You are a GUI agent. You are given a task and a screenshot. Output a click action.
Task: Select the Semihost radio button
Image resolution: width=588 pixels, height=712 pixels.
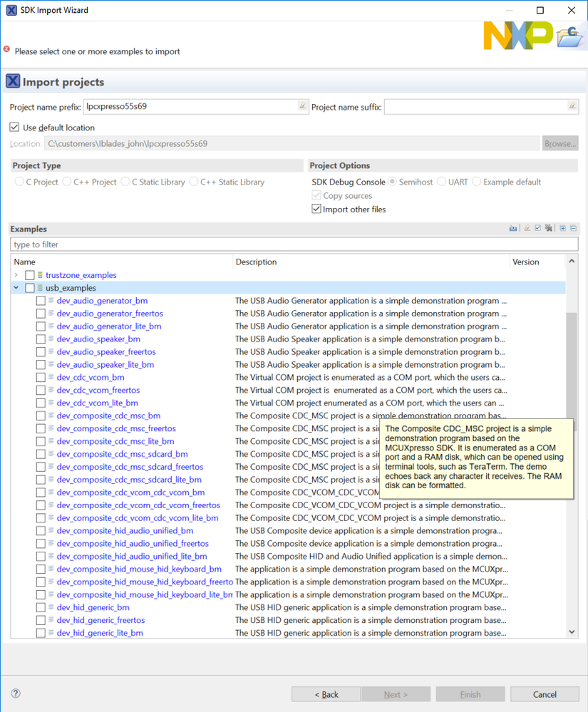[392, 182]
